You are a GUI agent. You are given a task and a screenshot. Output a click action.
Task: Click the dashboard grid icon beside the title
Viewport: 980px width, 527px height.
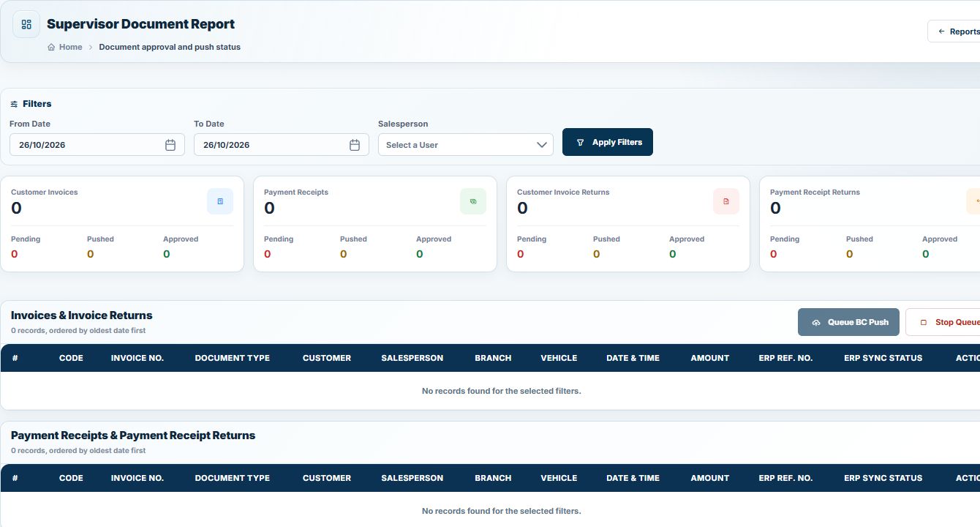[26, 24]
